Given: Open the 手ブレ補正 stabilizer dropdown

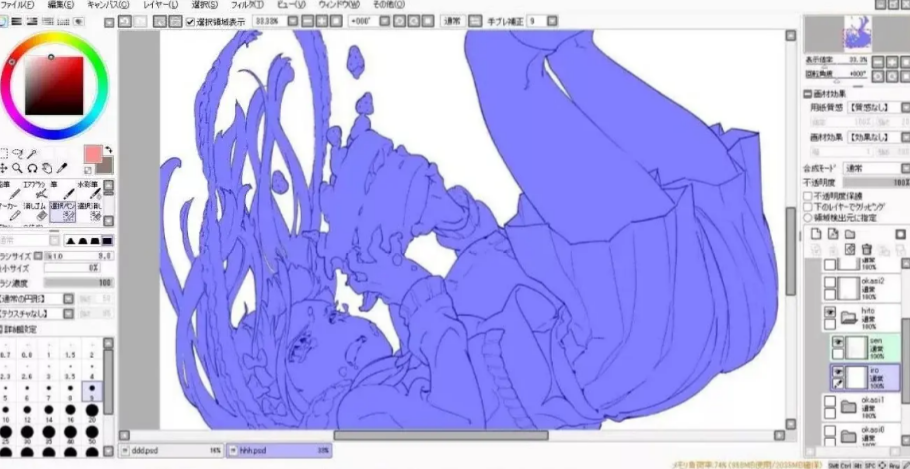Looking at the screenshot, I should point(552,21).
